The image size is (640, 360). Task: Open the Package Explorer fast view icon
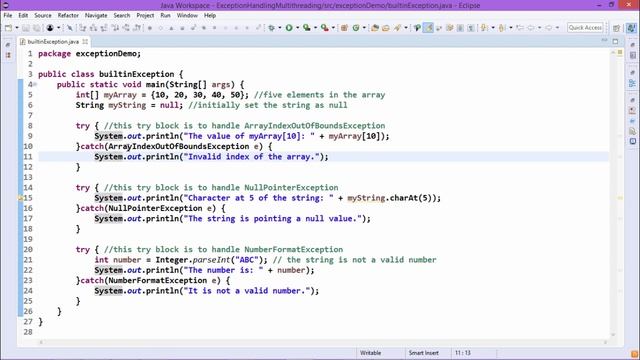coord(8,55)
